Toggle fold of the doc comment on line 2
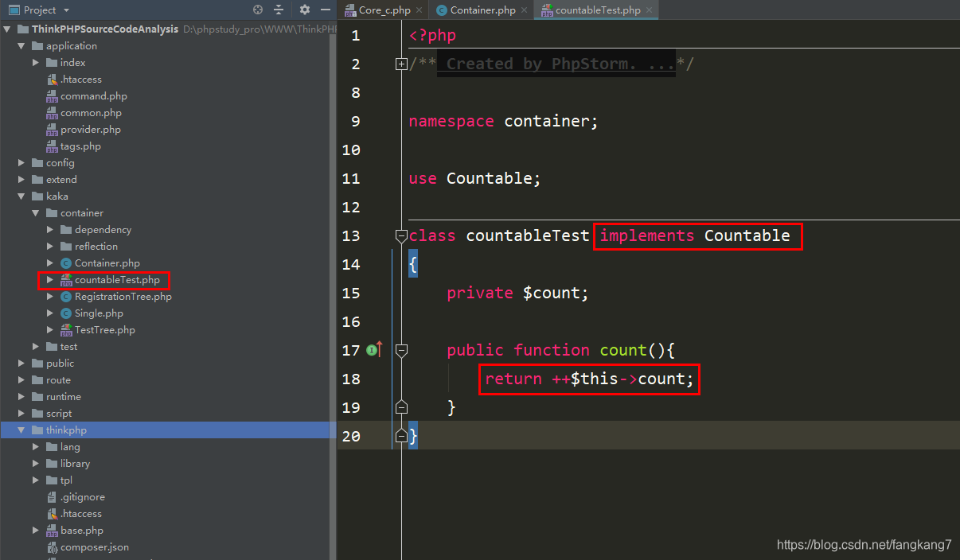 point(401,64)
